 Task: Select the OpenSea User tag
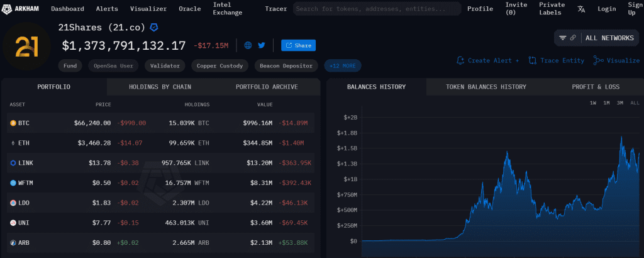tap(113, 65)
